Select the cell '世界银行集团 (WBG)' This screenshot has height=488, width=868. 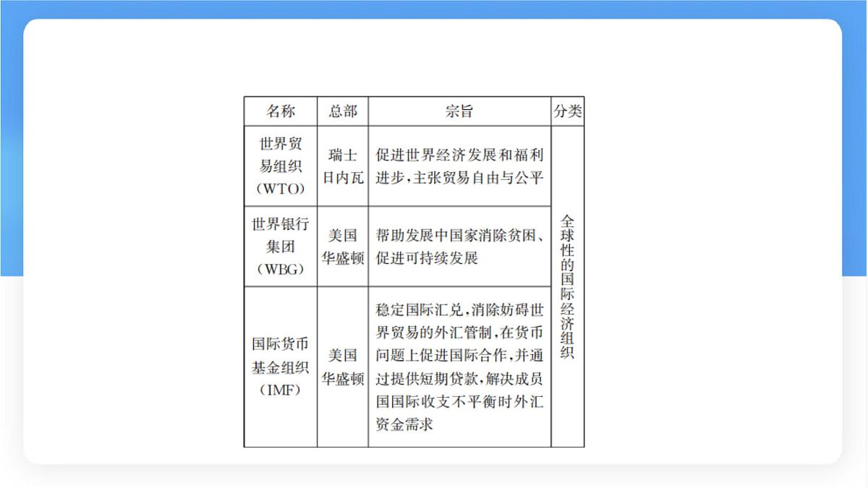(x=281, y=247)
